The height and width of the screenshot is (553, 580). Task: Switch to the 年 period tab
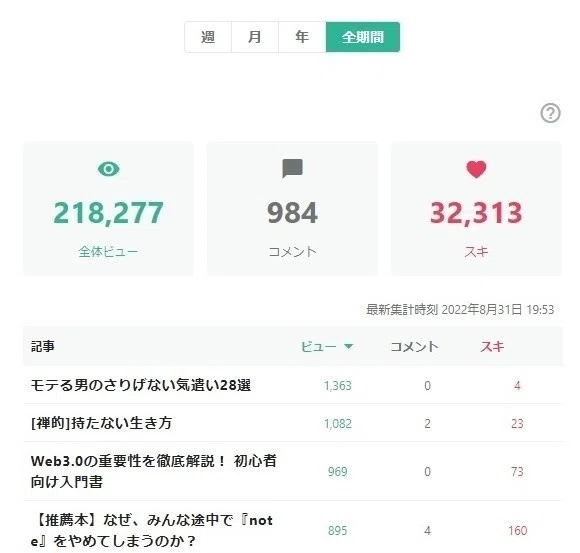[302, 37]
